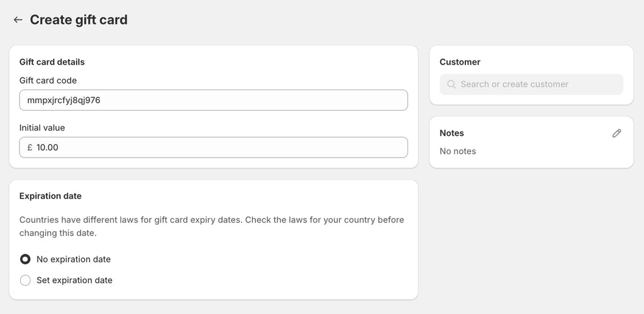
Task: Click the "Initial value" field label
Action: (x=42, y=127)
